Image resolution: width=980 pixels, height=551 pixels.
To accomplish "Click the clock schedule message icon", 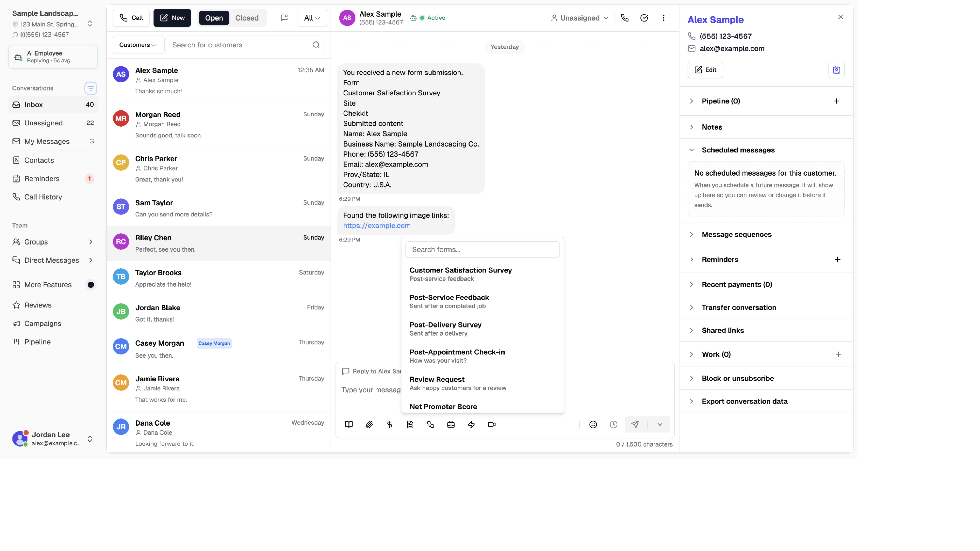I will click(613, 424).
